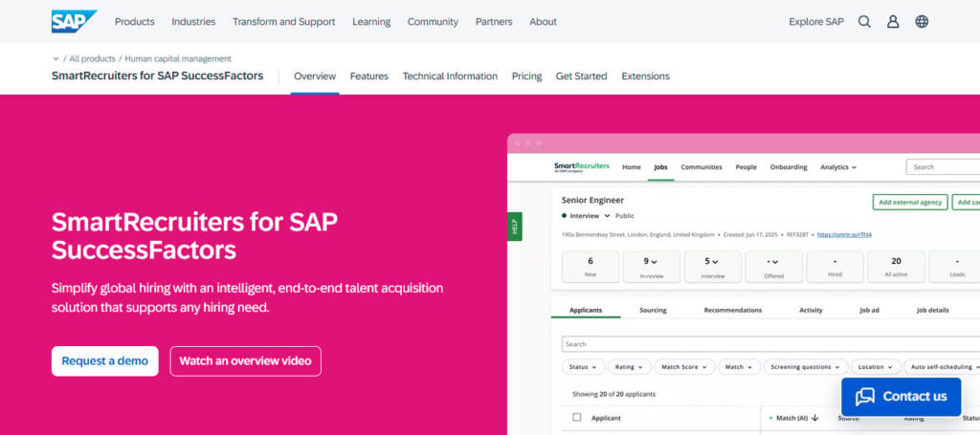
Task: Click Add external agency button
Action: coord(910,203)
